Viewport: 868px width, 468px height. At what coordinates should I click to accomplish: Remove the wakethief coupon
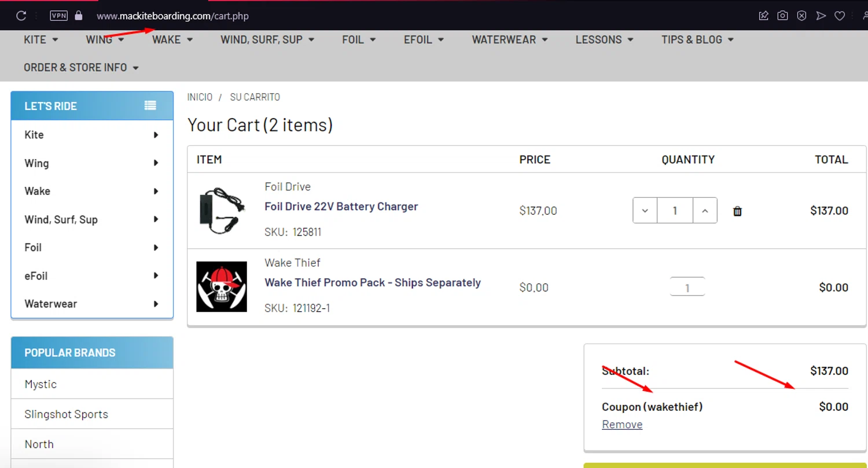coord(622,425)
